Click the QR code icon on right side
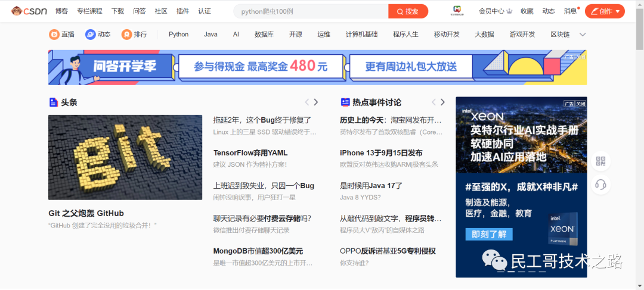 point(600,161)
